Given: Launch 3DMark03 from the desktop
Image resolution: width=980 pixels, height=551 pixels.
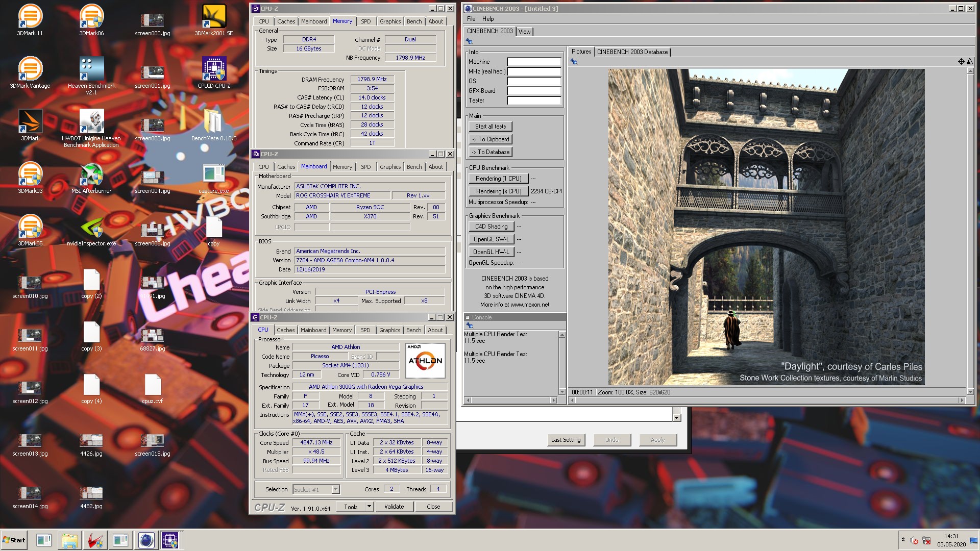Looking at the screenshot, I should pos(30,178).
